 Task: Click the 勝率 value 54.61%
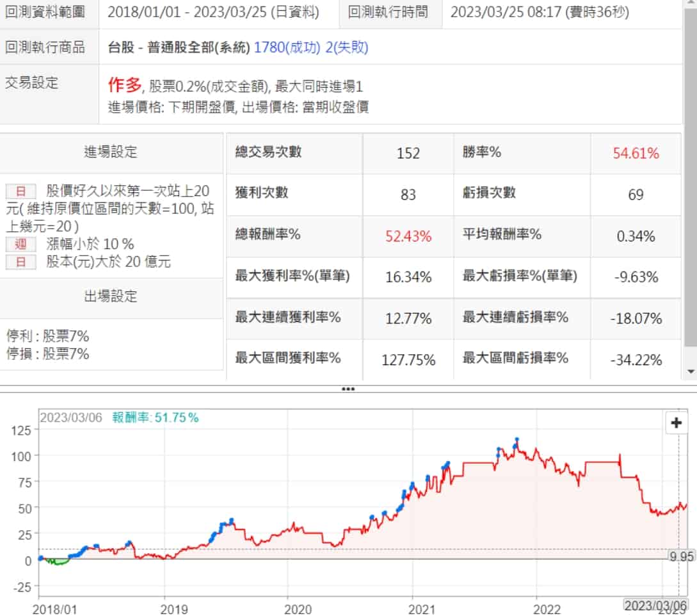[636, 153]
